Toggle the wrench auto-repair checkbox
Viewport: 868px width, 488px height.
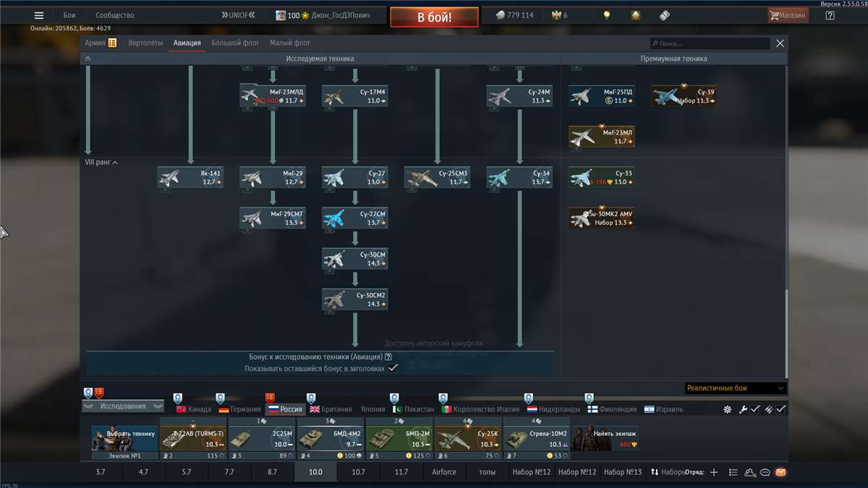click(754, 409)
